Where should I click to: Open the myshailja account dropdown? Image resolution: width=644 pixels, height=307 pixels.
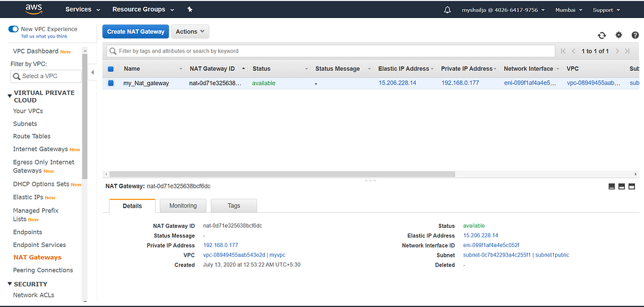click(x=504, y=10)
